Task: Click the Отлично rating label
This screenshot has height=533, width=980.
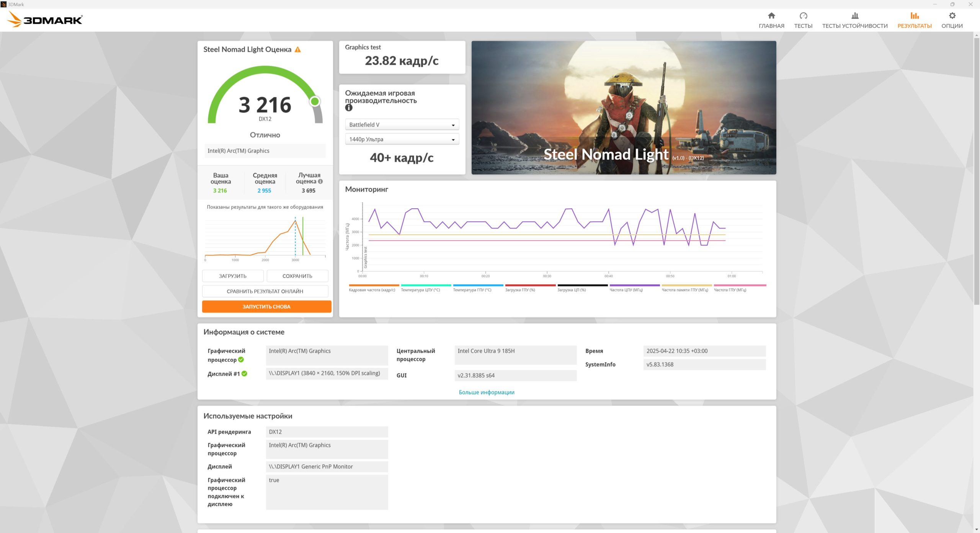Action: 265,135
